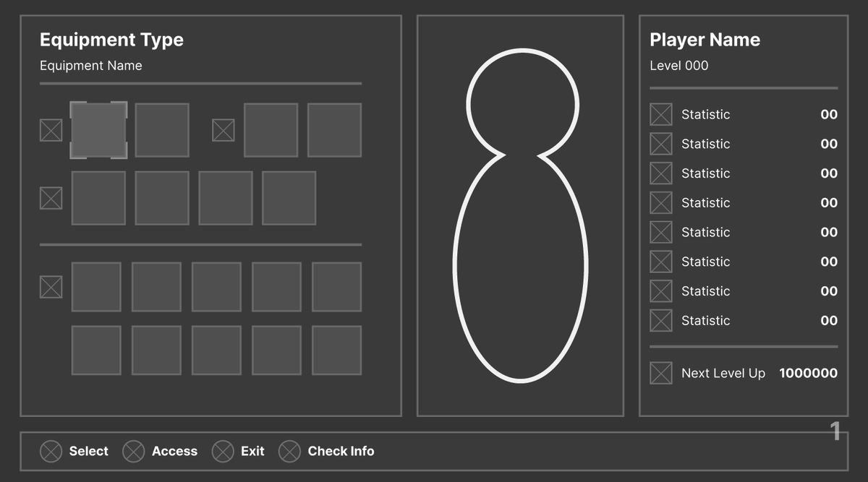Click the Level 000 text
Image resolution: width=868 pixels, height=482 pixels.
[679, 66]
